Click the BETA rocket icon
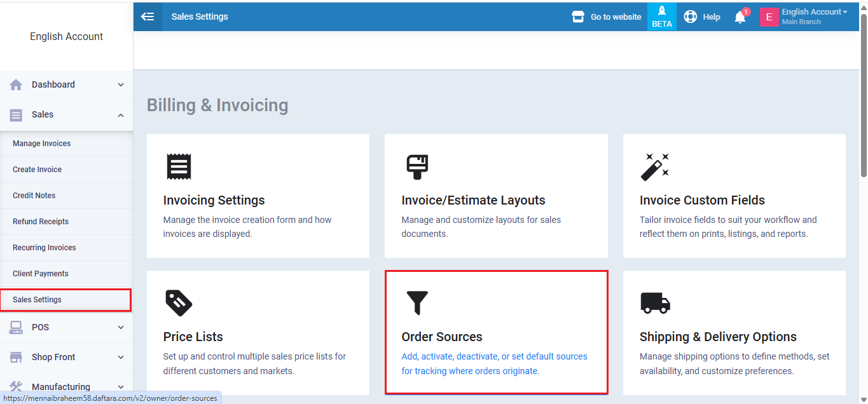868x404 pixels. (661, 17)
